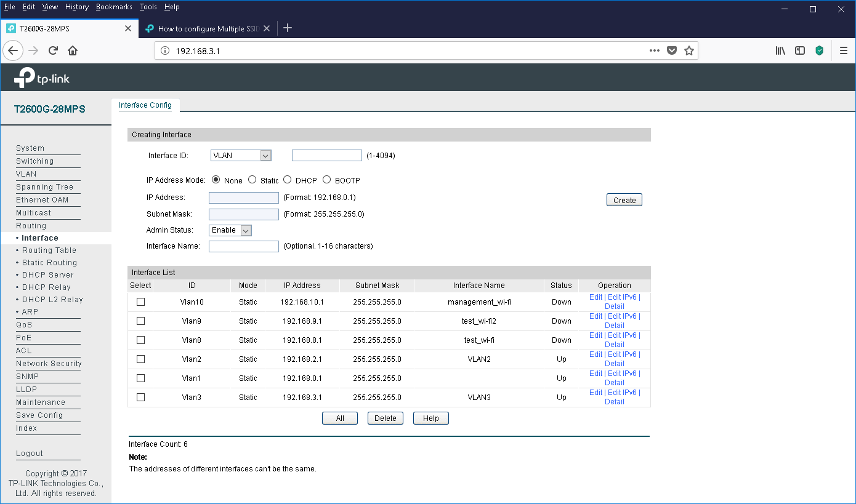Open Switching in the sidebar
Screen dimensions: 856x504
coord(34,161)
